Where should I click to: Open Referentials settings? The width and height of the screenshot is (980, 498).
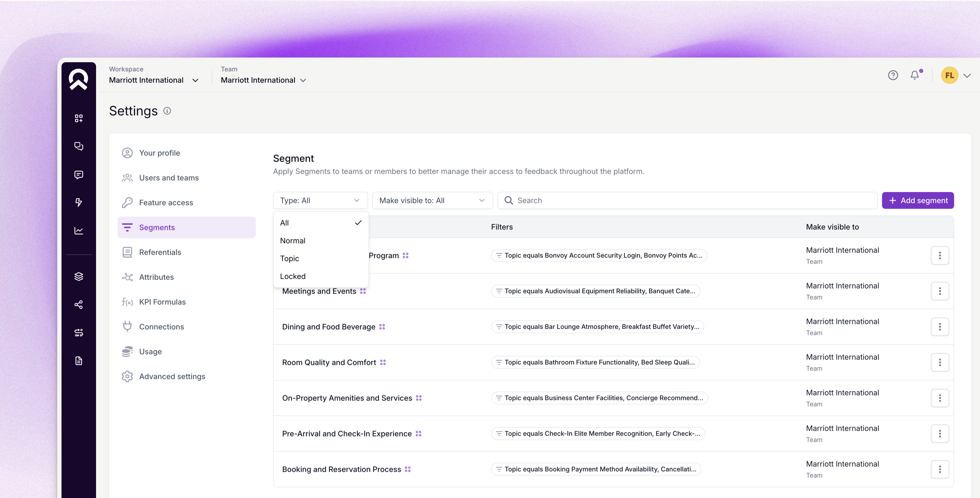point(186,252)
